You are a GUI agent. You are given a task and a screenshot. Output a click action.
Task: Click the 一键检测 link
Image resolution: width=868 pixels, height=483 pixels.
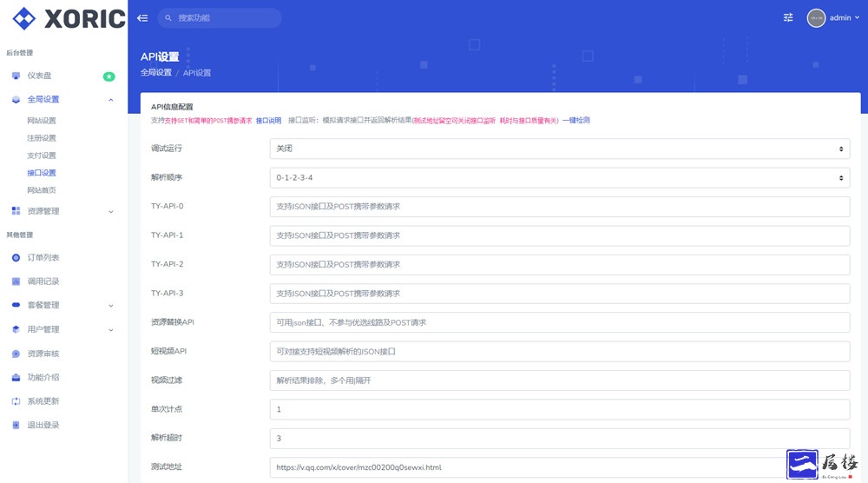576,120
